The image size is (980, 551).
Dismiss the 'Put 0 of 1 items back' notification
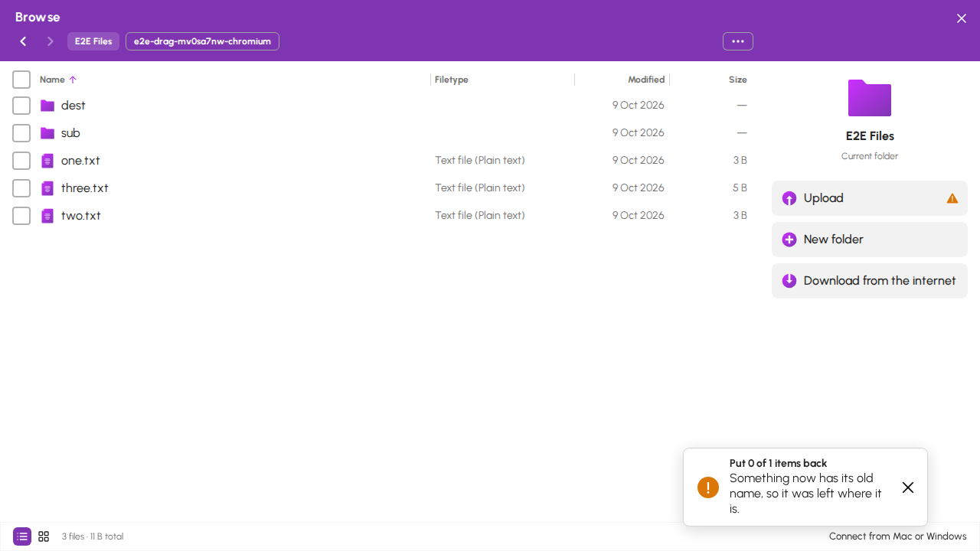click(908, 487)
